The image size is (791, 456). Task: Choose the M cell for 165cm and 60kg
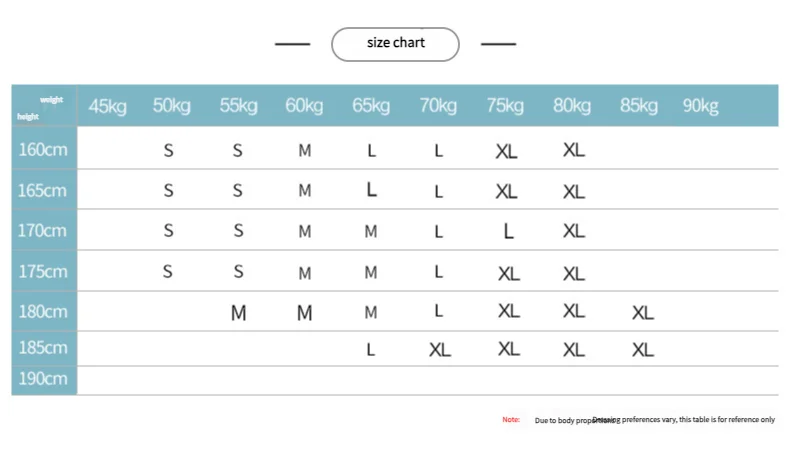305,191
